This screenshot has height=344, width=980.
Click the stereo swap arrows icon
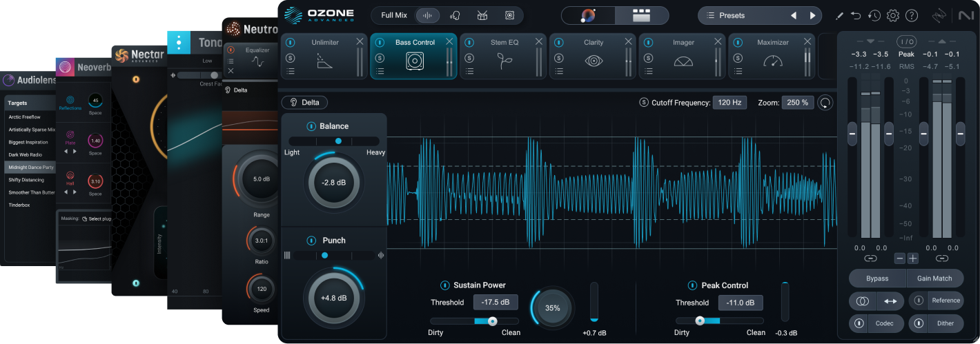click(x=890, y=301)
